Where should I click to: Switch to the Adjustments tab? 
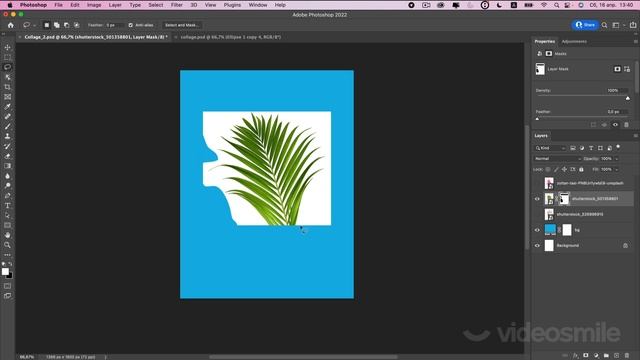pyautogui.click(x=574, y=42)
